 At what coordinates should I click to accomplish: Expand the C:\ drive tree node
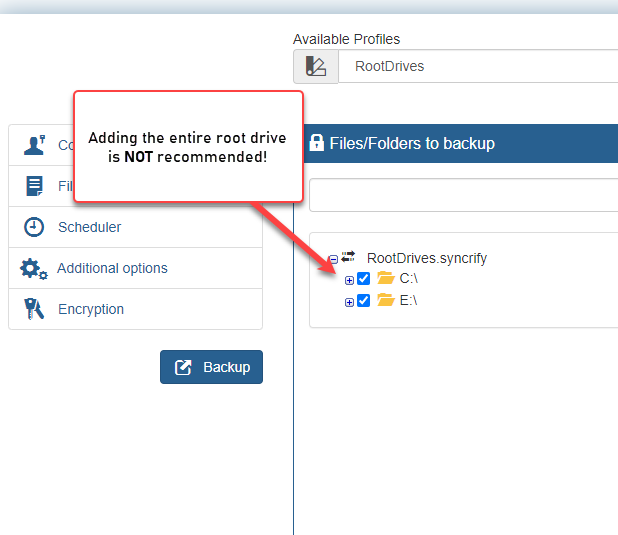click(349, 280)
